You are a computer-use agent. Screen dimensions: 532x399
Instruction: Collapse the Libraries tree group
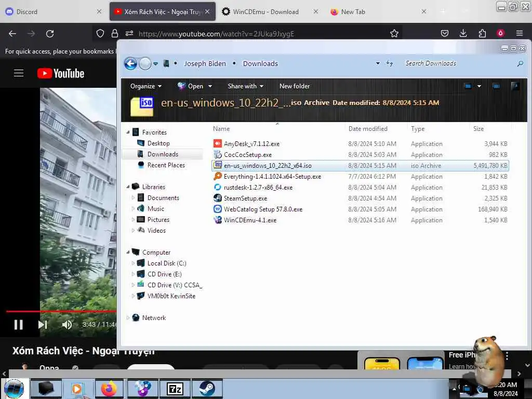128,187
